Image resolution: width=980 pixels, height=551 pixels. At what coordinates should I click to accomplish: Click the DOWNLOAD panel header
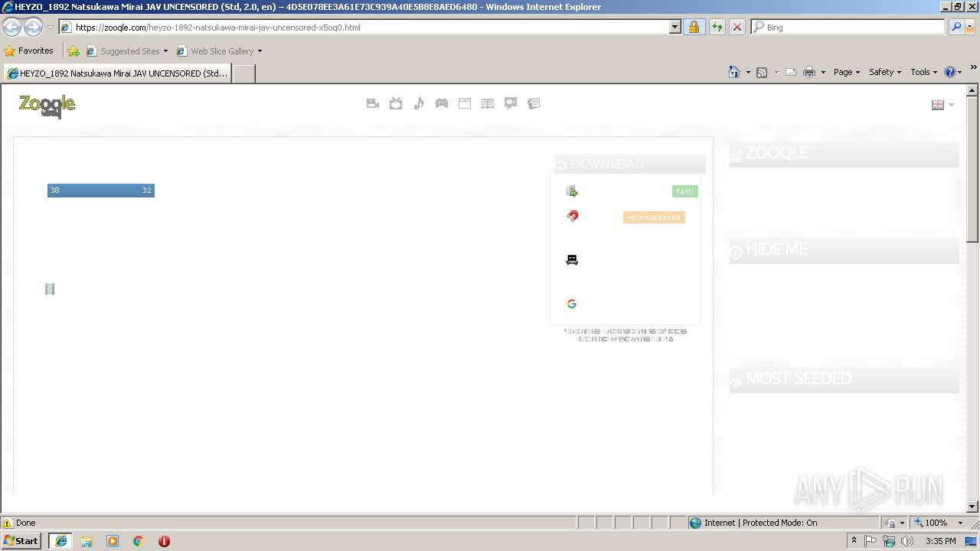(629, 164)
